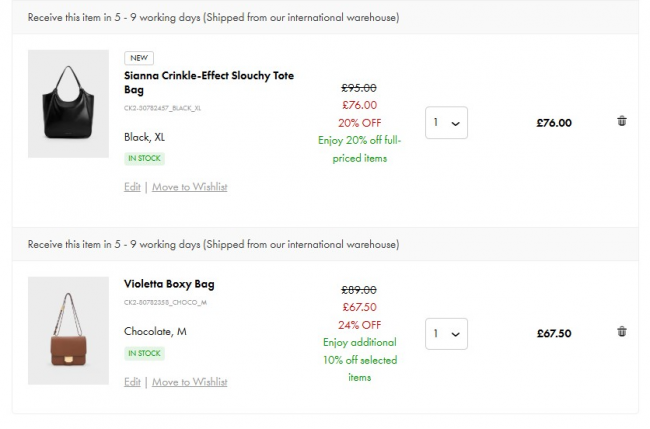650x429 pixels.
Task: Move the Sianna Tote Bag to Wishlist
Action: pos(189,187)
